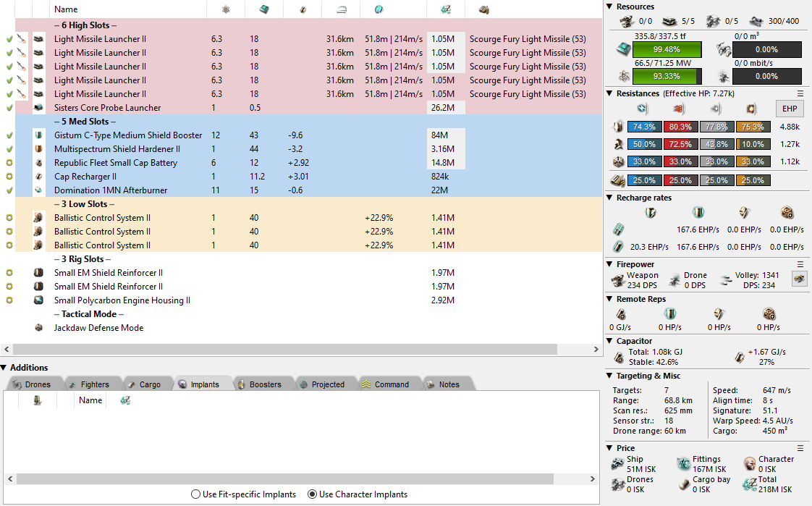812x506 pixels.
Task: Collapse the Capacitor section
Action: (610, 341)
